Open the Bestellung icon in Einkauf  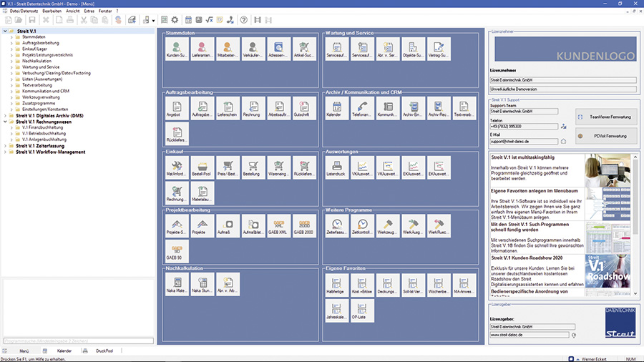click(253, 167)
